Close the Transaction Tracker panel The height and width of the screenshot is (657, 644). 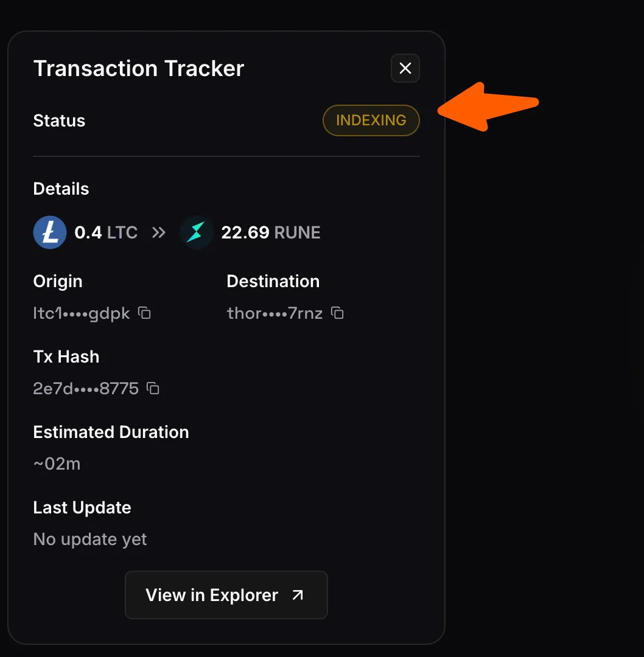point(405,68)
